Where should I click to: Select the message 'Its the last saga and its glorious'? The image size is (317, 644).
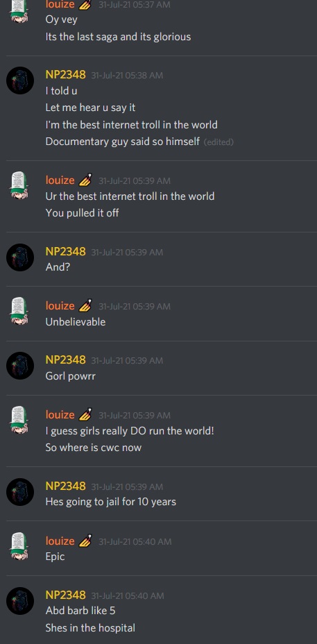(x=118, y=37)
